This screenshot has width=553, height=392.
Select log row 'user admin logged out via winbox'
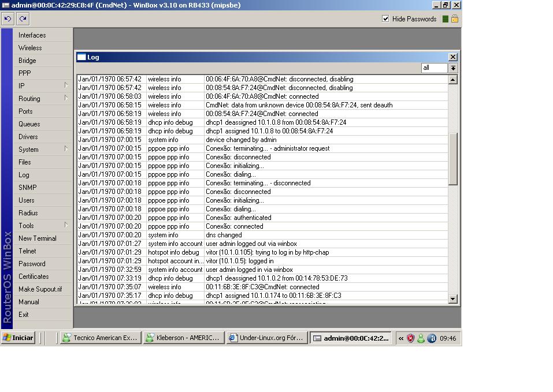point(262,244)
